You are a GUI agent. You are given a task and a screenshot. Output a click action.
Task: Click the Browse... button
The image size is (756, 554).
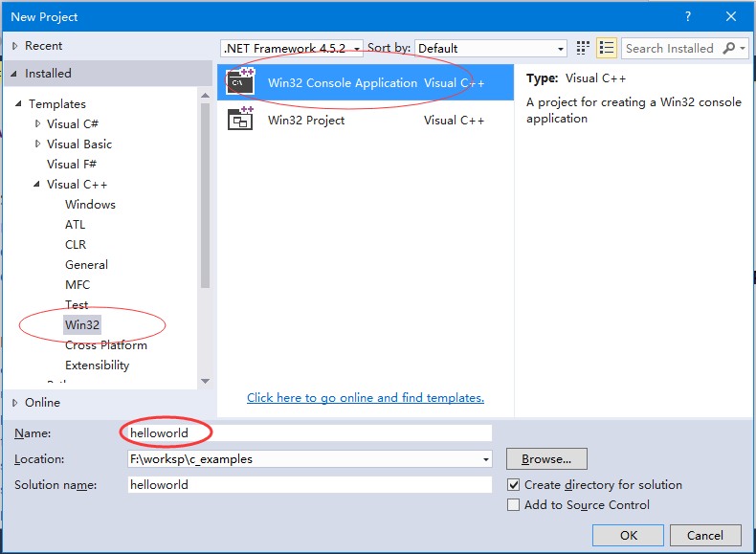point(546,459)
